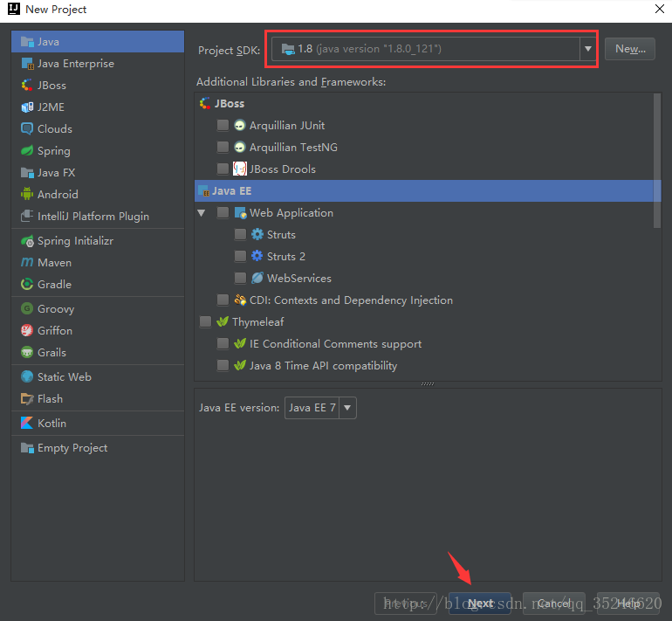The height and width of the screenshot is (621, 672).
Task: Select the Maven project type
Action: [98, 263]
